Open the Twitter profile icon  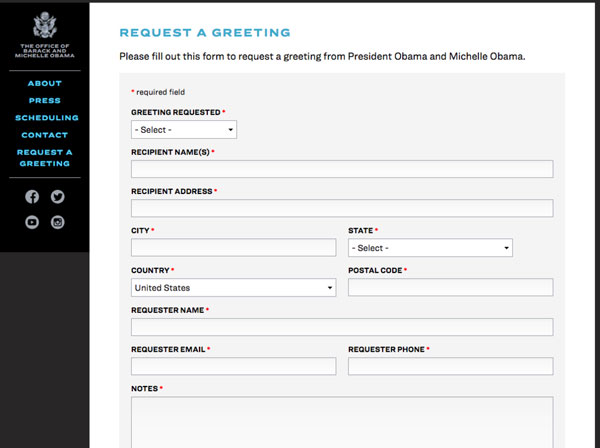(57, 197)
